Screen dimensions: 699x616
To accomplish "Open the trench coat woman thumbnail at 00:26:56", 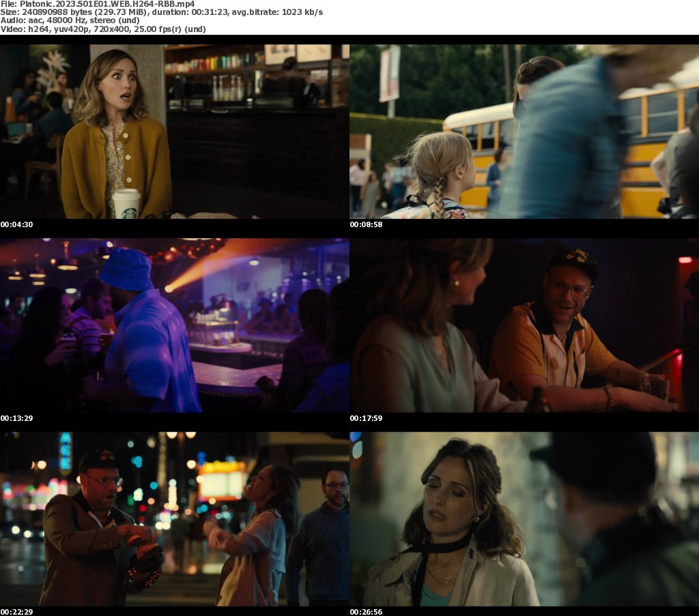I will 524,519.
